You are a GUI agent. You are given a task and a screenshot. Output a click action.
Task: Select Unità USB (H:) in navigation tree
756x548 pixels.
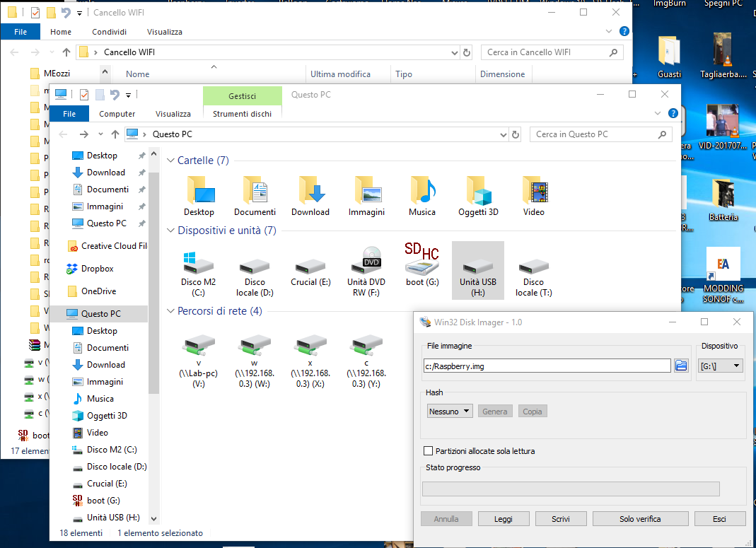pos(107,518)
